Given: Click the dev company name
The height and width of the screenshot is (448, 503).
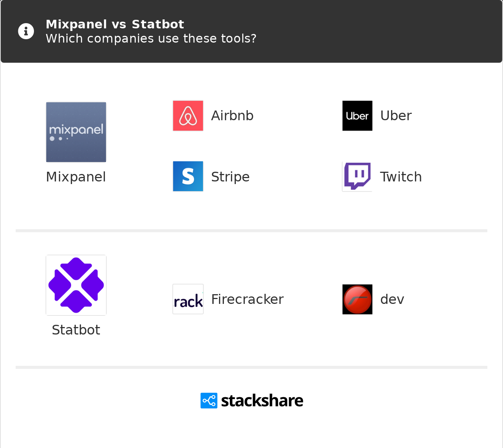Looking at the screenshot, I should pos(392,299).
